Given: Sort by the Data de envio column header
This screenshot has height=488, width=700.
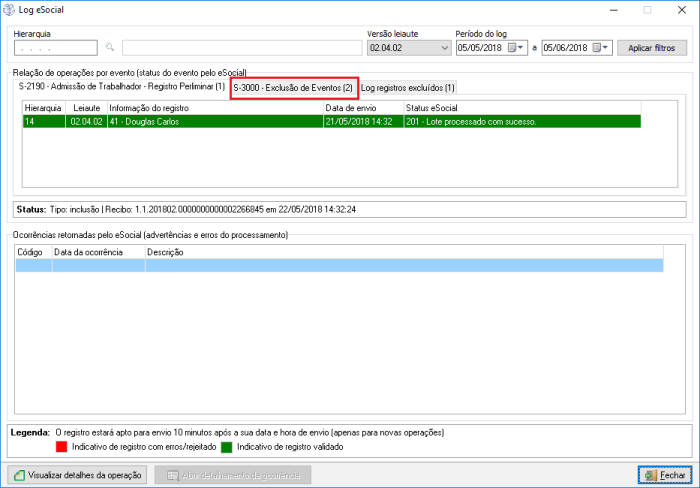Looking at the screenshot, I should click(362, 107).
